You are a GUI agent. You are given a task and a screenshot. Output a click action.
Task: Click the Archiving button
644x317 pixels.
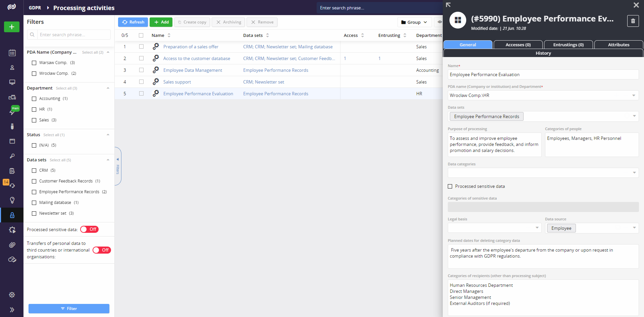[x=228, y=22]
